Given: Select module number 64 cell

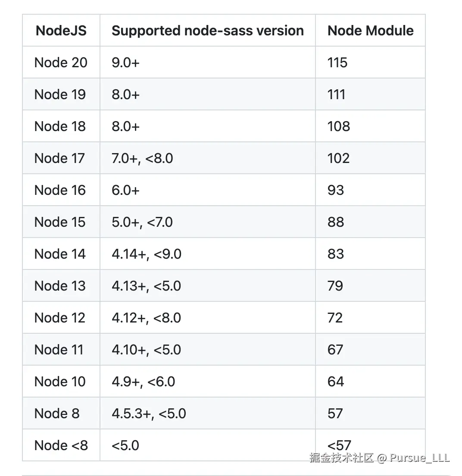Looking at the screenshot, I should click(336, 382).
